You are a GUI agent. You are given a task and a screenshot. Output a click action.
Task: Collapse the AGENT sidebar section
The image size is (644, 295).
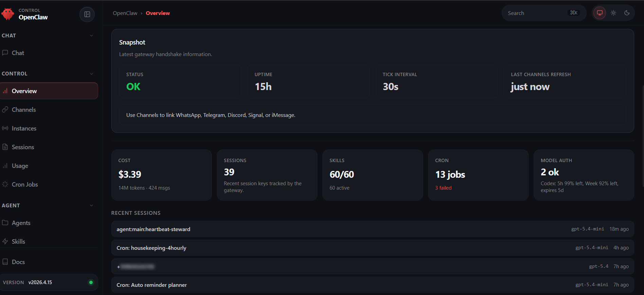tap(91, 206)
